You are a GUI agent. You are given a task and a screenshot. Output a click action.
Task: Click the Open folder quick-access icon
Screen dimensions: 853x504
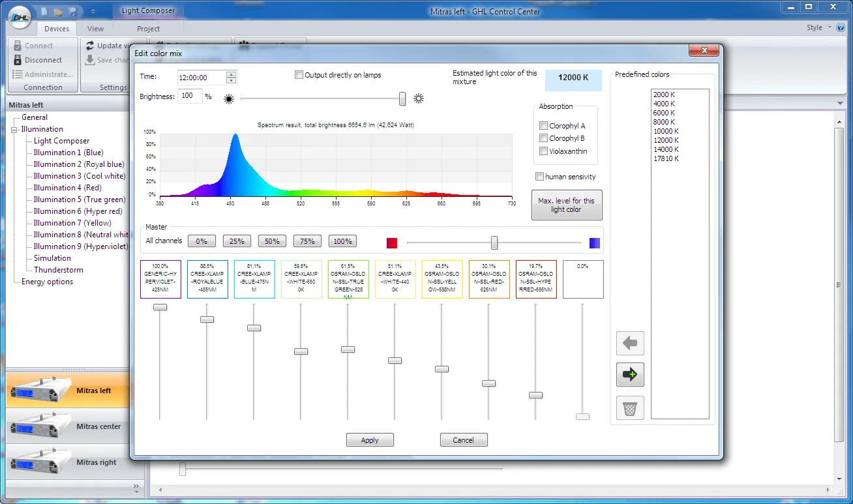58,11
